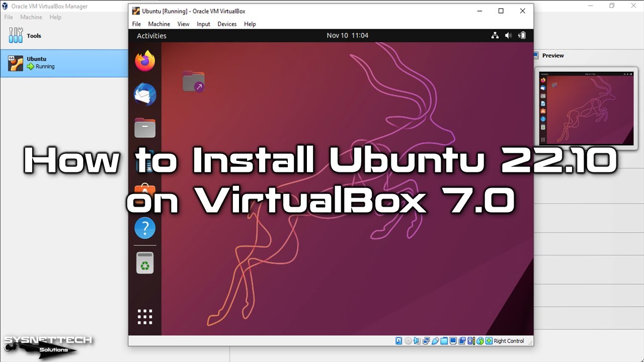Open Devices menu in VM window
Viewport: 644px width, 362px height.
[227, 24]
